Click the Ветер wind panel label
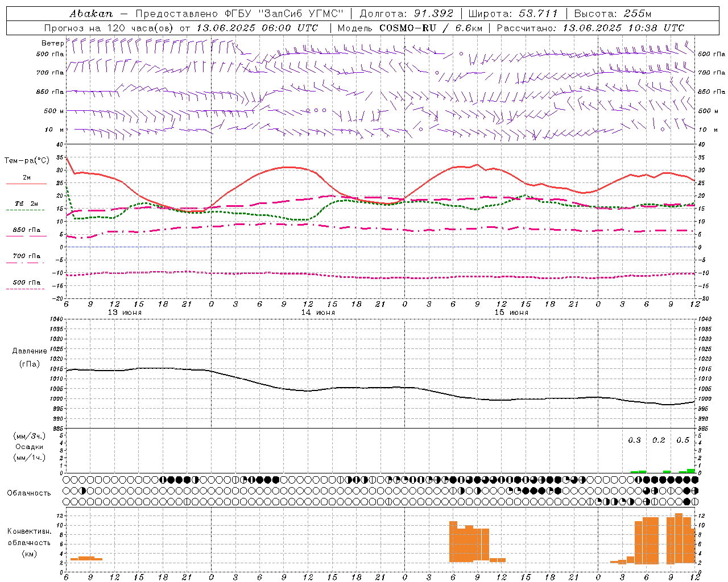The image size is (728, 582). pyautogui.click(x=52, y=43)
